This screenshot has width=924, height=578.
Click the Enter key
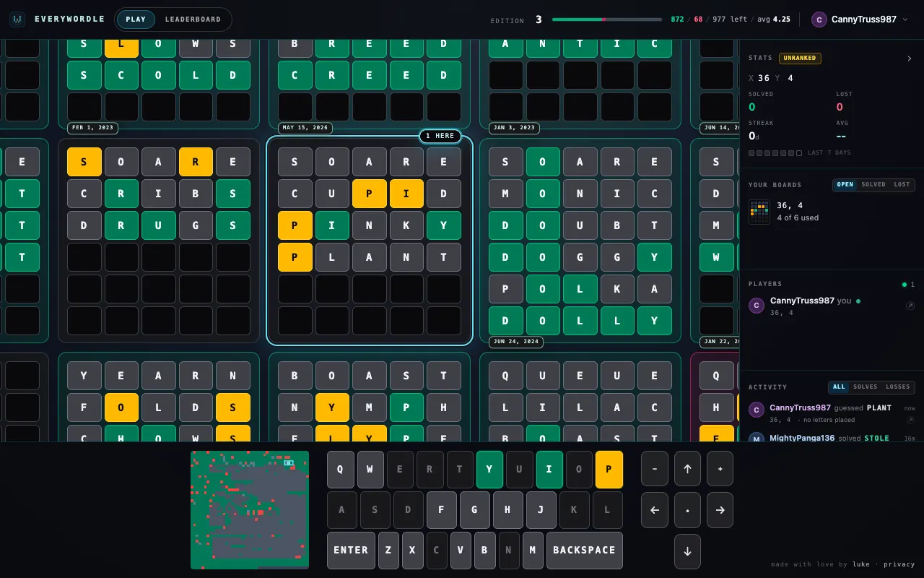coord(351,551)
